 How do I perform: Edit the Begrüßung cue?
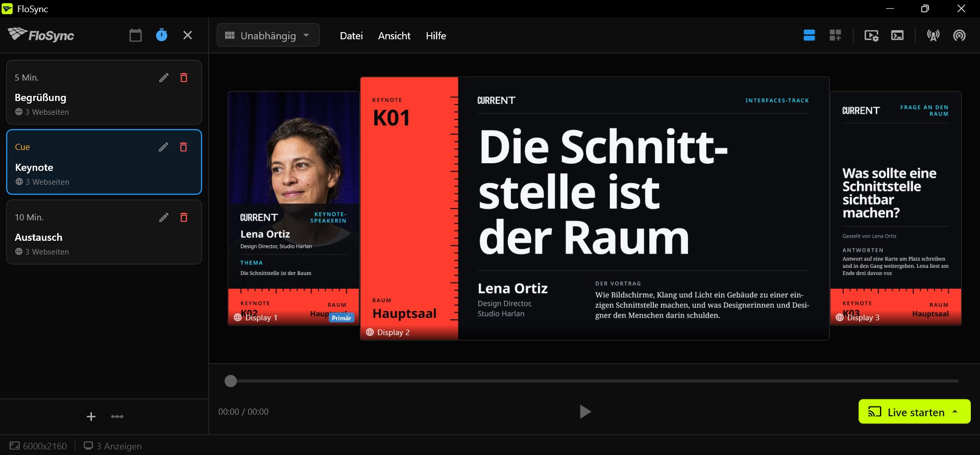pos(164,78)
